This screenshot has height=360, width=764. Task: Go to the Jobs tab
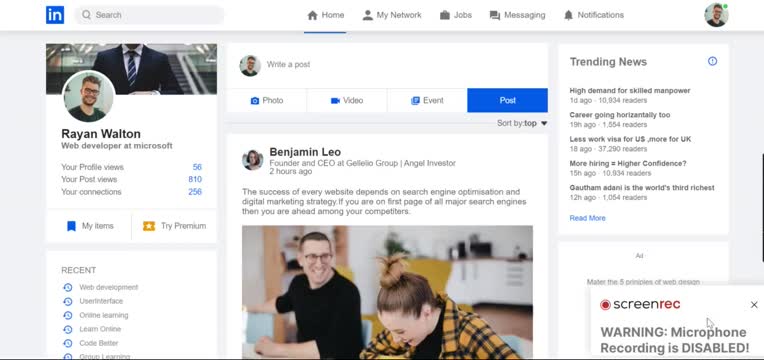[x=456, y=15]
